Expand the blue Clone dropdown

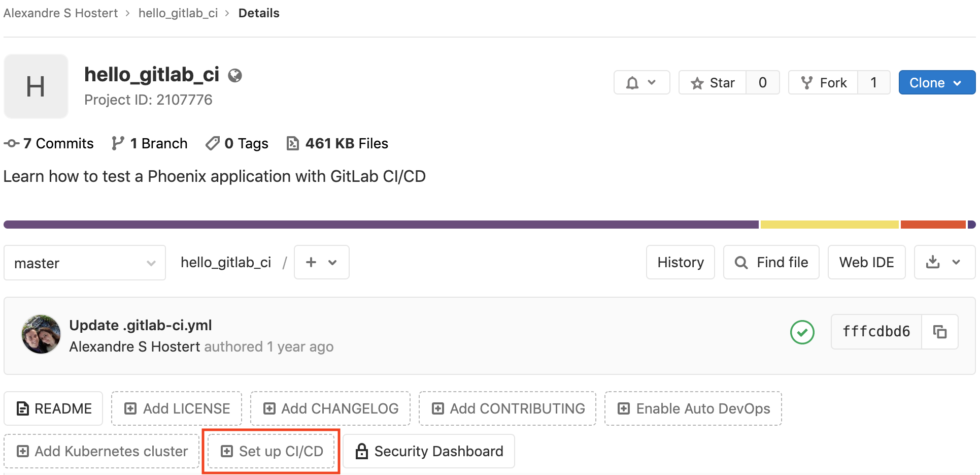[x=936, y=83]
